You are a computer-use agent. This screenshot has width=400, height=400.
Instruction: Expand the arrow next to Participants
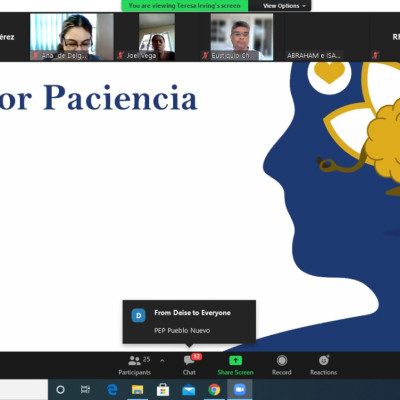pyautogui.click(x=162, y=361)
